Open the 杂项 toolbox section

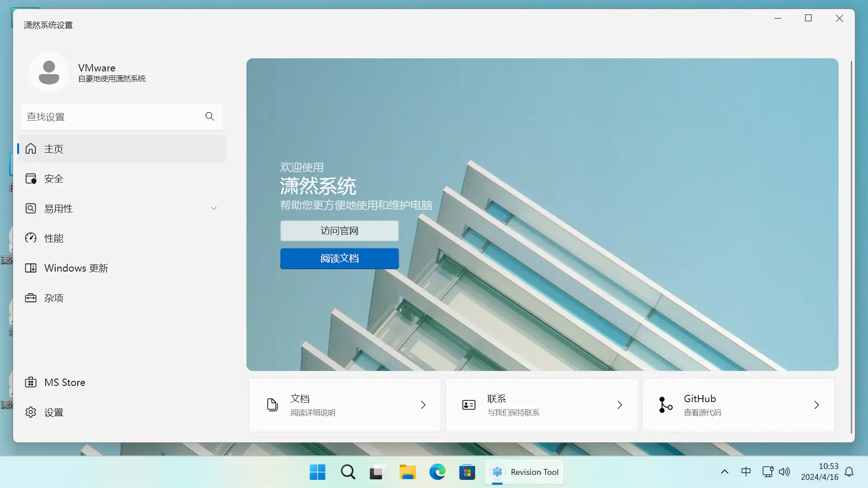(53, 298)
